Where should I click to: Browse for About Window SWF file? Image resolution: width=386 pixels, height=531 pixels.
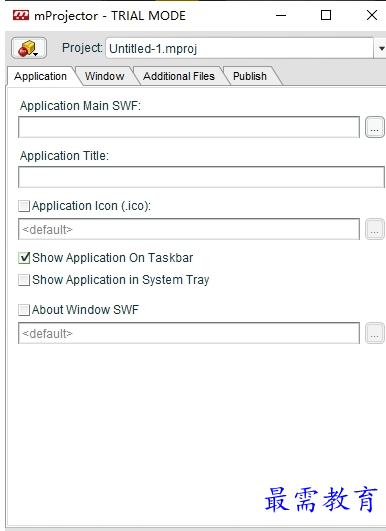point(374,333)
